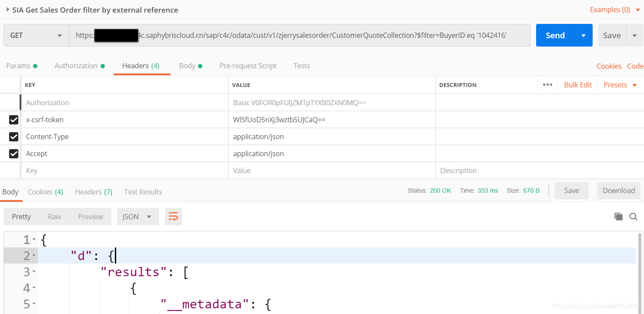The width and height of the screenshot is (644, 314).
Task: Select the Preview view mode
Action: 91,217
